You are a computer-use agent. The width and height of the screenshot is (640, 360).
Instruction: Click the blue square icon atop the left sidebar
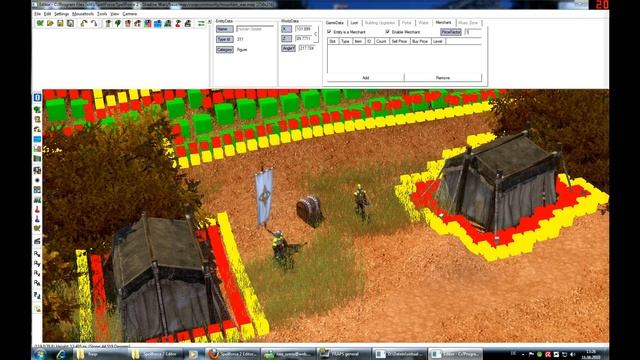click(37, 98)
